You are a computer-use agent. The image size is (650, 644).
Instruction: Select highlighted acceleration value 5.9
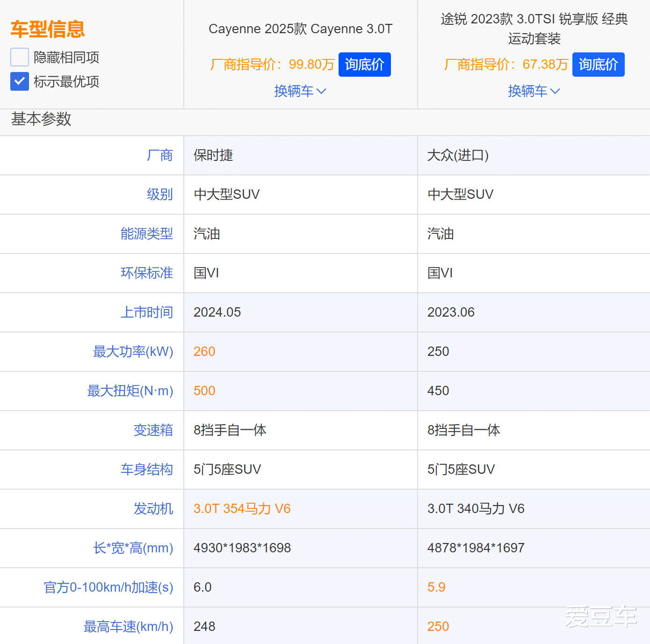click(436, 587)
